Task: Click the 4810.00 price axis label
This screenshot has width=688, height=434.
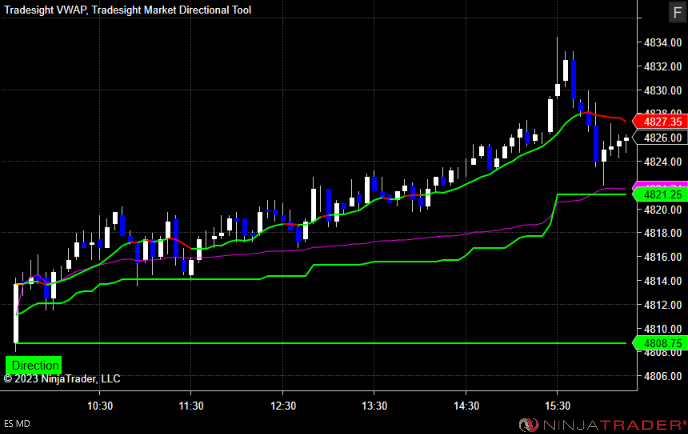Action: pyautogui.click(x=663, y=329)
